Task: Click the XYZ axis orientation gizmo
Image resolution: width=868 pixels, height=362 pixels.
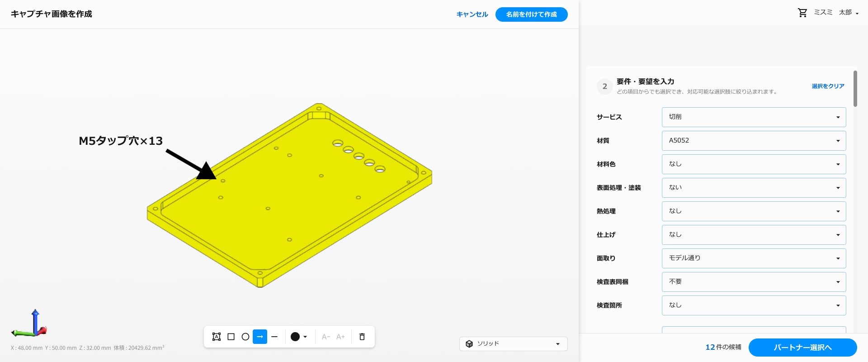Action: [29, 324]
